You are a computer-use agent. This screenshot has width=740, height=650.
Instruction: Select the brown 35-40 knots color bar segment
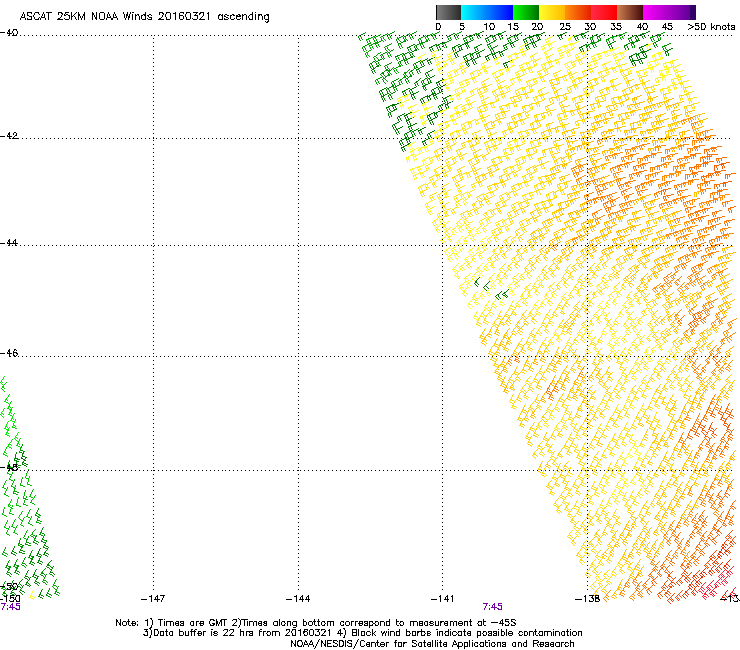[x=630, y=12]
